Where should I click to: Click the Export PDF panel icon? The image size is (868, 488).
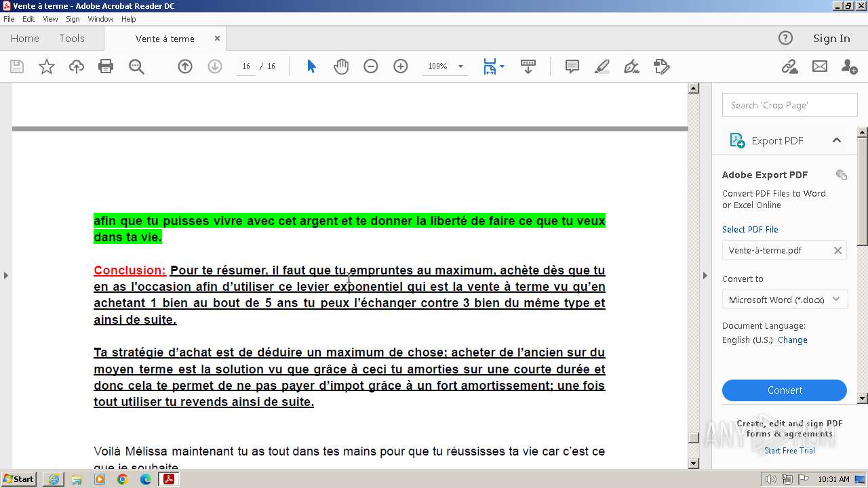[737, 140]
